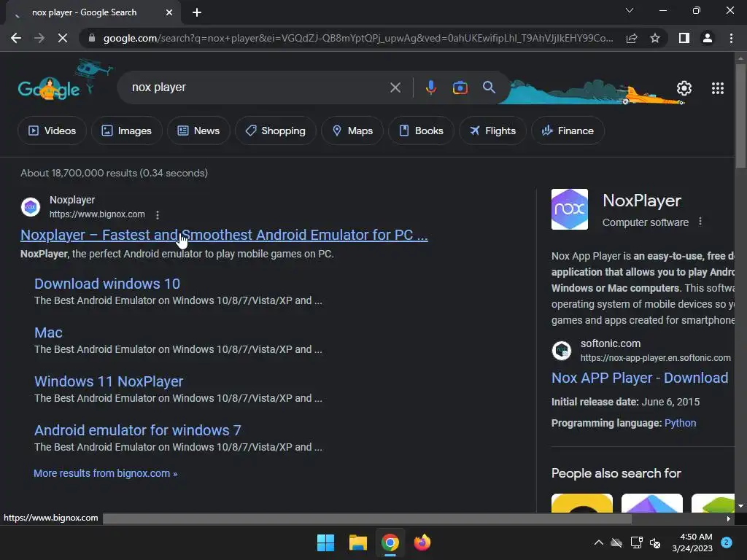Open more options for the bignox.com result
The image size is (747, 560).
pos(158,215)
